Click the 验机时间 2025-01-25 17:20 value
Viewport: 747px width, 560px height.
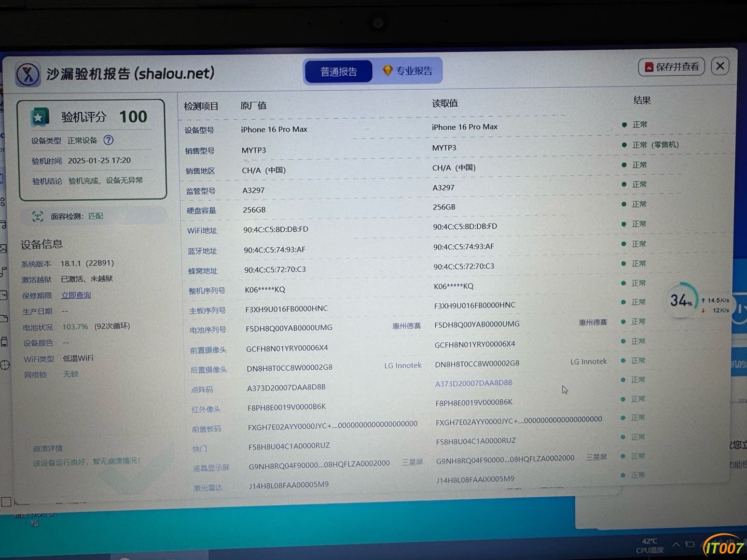pyautogui.click(x=99, y=161)
